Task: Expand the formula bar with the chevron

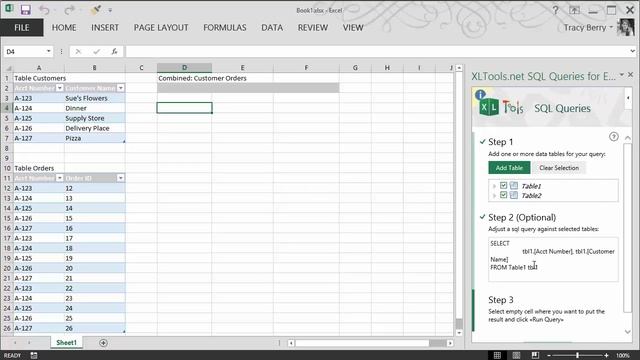Action: [633, 51]
